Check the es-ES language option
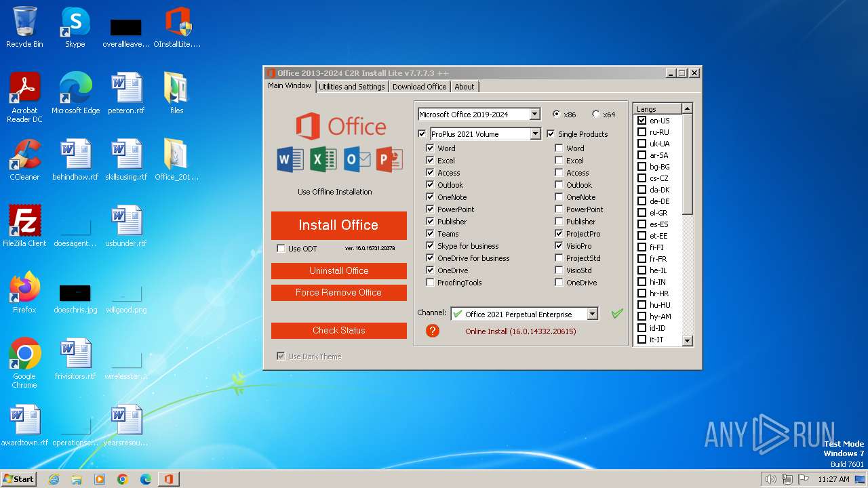The image size is (868, 488). click(x=642, y=224)
